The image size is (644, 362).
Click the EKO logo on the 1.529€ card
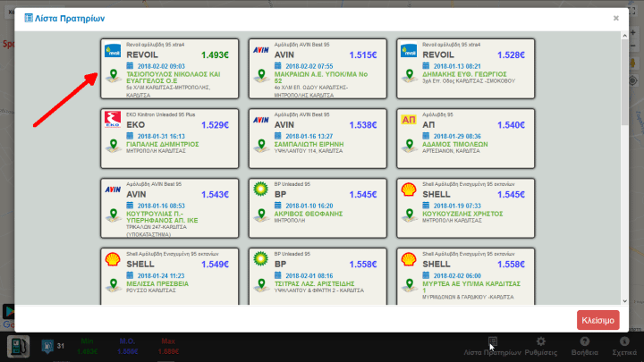113,120
